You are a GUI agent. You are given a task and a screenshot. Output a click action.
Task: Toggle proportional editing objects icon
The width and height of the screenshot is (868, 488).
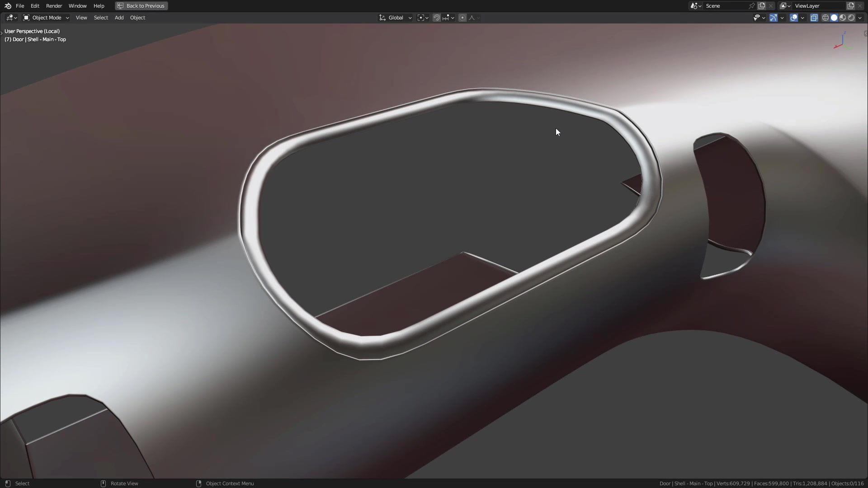pos(462,18)
